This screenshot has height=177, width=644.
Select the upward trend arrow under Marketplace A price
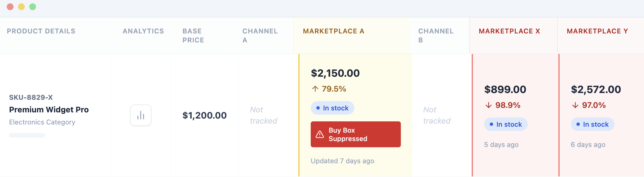coord(315,89)
